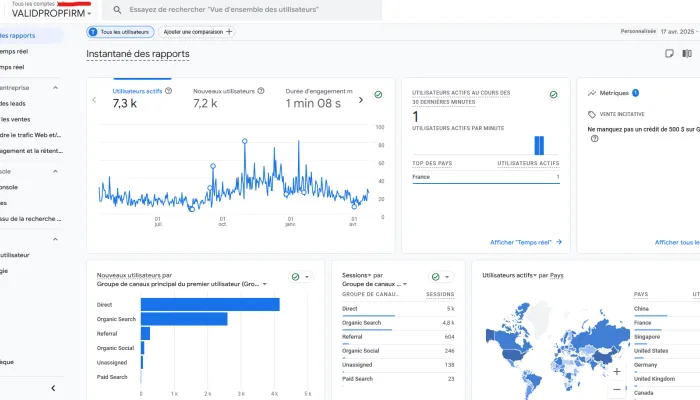This screenshot has height=400, width=700.
Task: Open the ventes sidebar report
Action: tap(15, 119)
